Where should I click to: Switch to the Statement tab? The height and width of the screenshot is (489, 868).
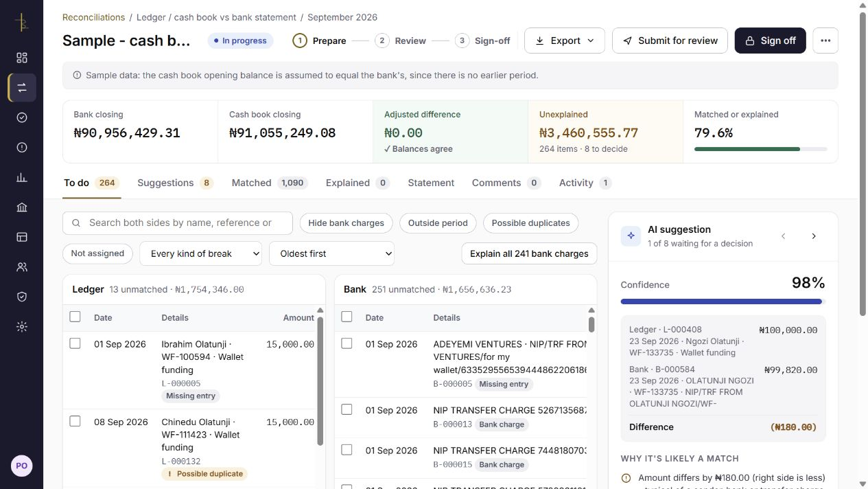[431, 183]
